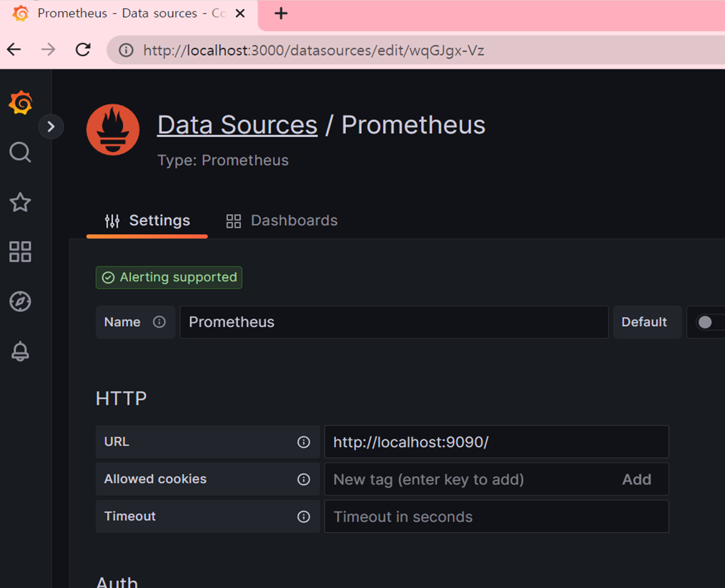Viewport: 725px width, 588px height.
Task: Select the browser address bar URL
Action: click(314, 50)
